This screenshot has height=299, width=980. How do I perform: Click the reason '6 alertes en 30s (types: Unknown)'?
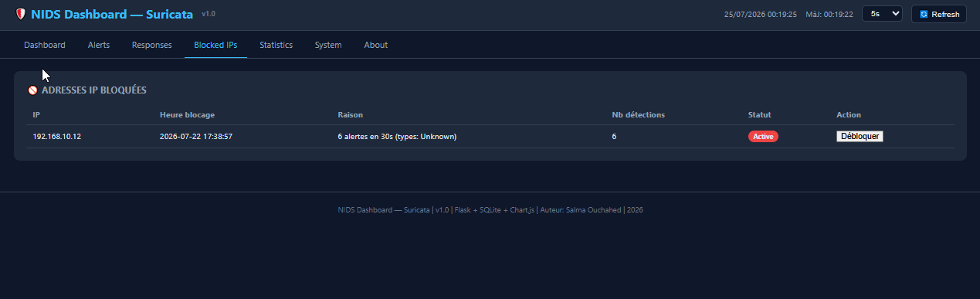pos(397,137)
